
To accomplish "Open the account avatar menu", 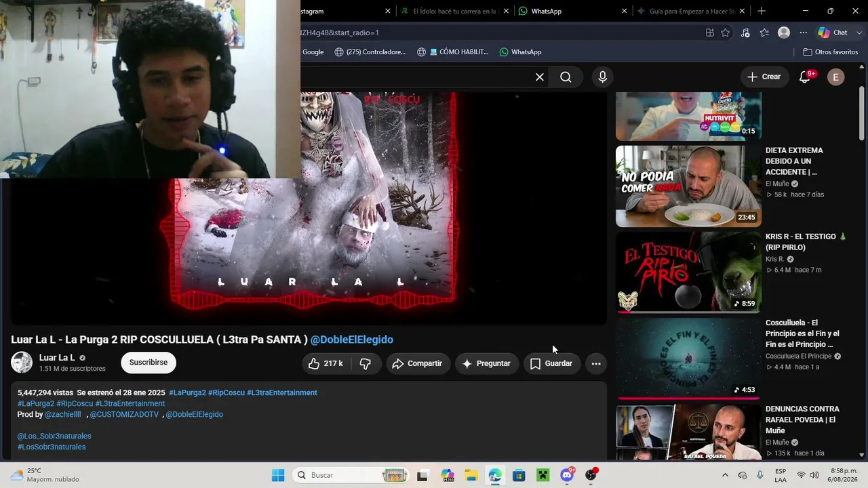I will [835, 77].
